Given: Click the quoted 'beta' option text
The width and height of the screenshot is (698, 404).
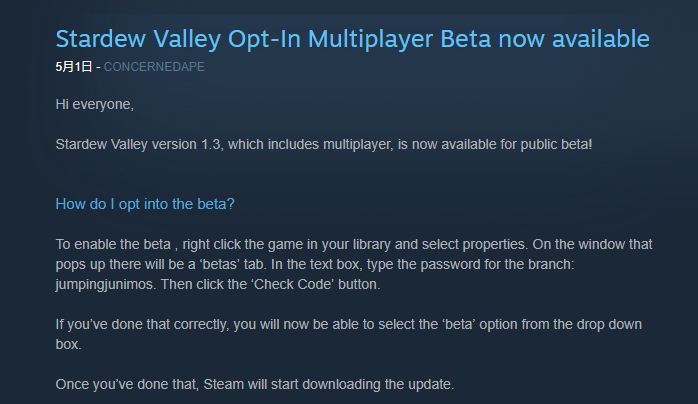Looking at the screenshot, I should point(459,324).
